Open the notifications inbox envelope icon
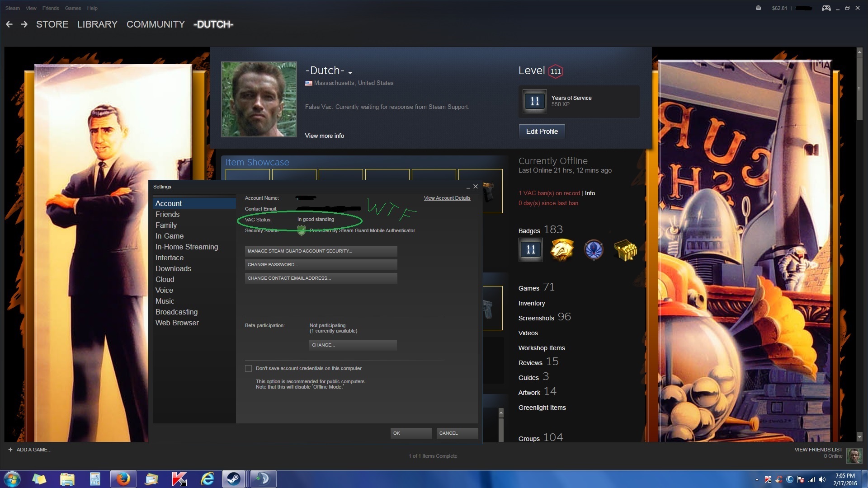The height and width of the screenshot is (488, 868). pos(758,8)
